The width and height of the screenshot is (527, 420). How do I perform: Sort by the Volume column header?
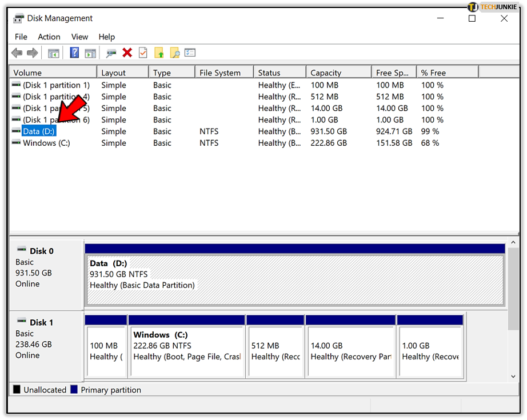click(53, 73)
